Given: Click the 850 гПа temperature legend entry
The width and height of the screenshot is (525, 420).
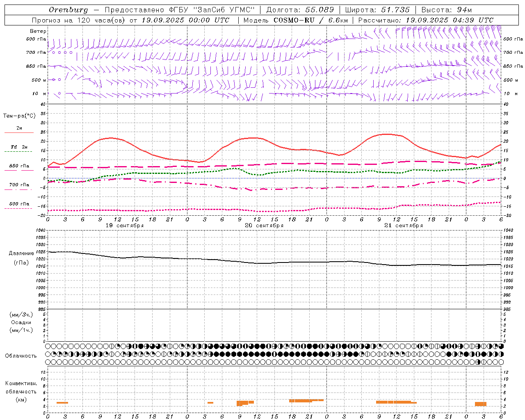Looking at the screenshot, I should (x=19, y=166).
